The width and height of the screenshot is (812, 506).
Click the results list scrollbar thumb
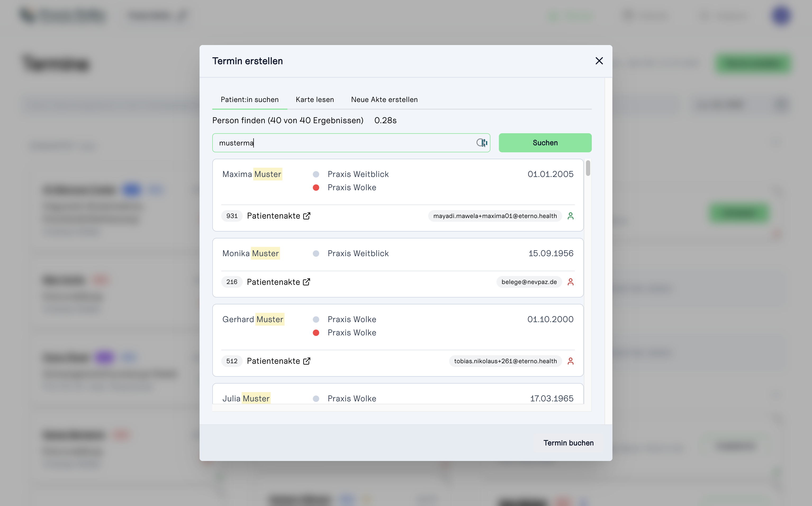point(588,168)
